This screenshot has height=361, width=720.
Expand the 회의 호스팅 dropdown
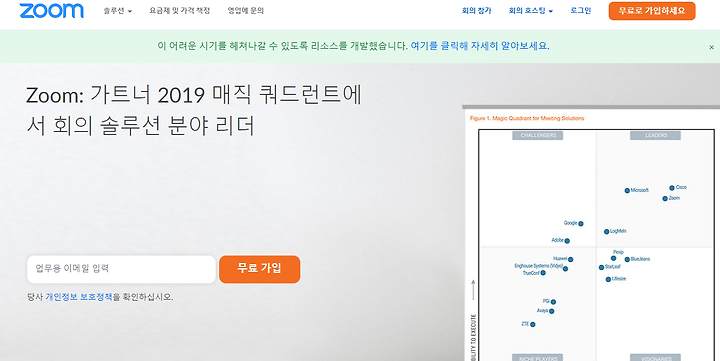click(530, 11)
